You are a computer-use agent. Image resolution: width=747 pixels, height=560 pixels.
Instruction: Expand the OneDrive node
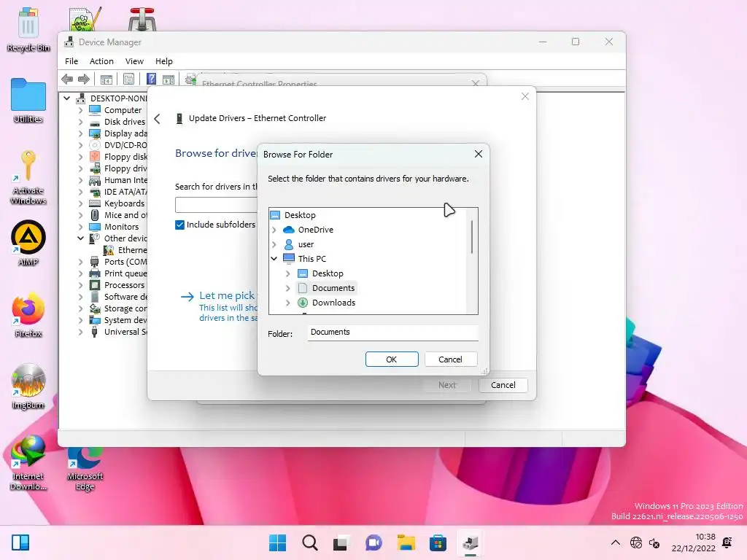[x=274, y=230]
